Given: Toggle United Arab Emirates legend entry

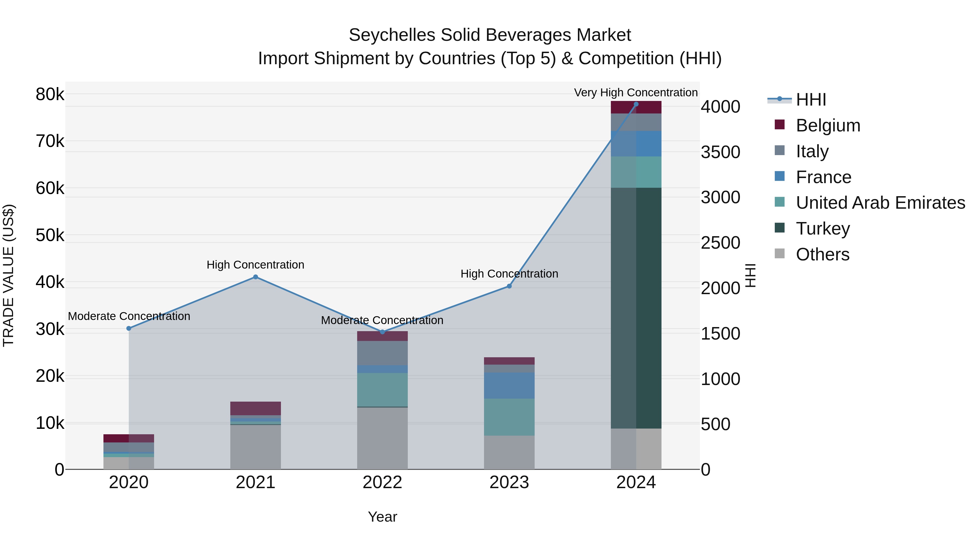Looking at the screenshot, I should [x=870, y=202].
